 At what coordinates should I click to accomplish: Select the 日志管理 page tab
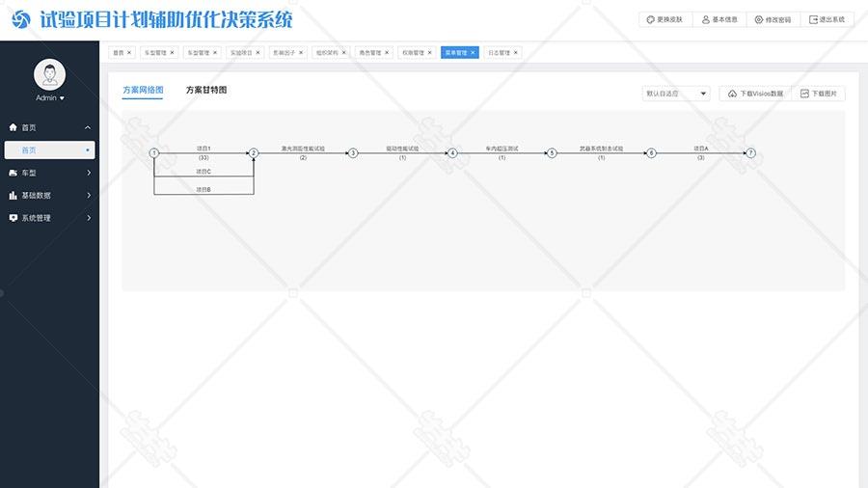tap(499, 53)
